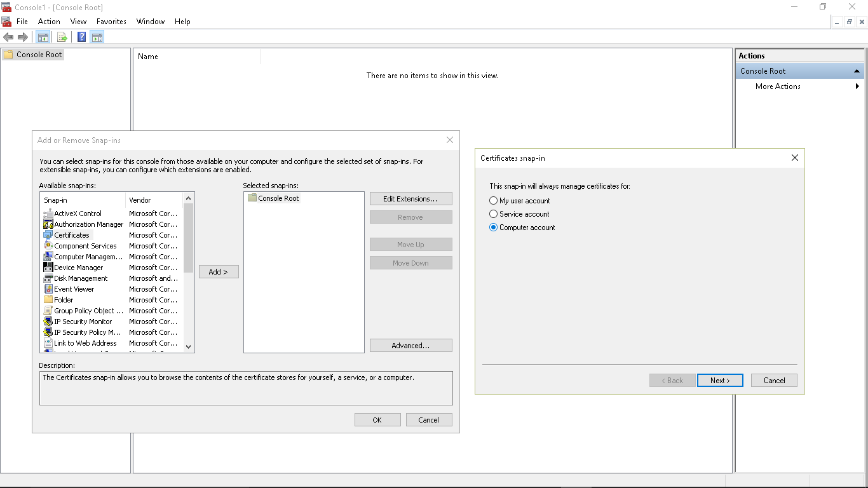This screenshot has width=868, height=488.
Task: Click the Next button in Certificates snap-in dialog
Action: point(720,380)
